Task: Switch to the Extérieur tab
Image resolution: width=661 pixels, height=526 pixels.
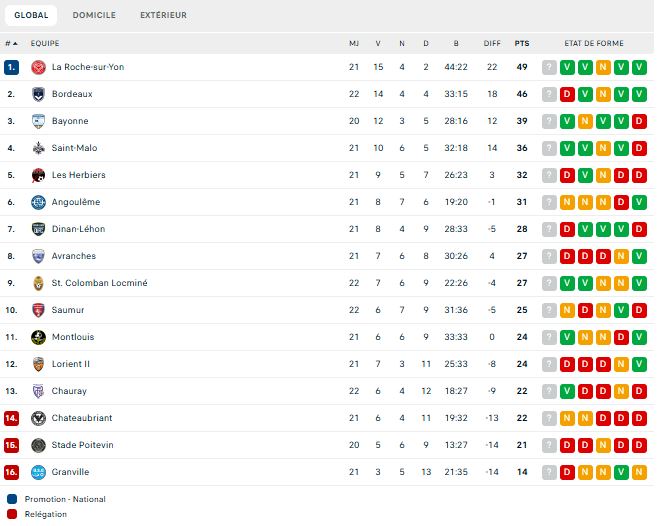Action: pos(163,15)
